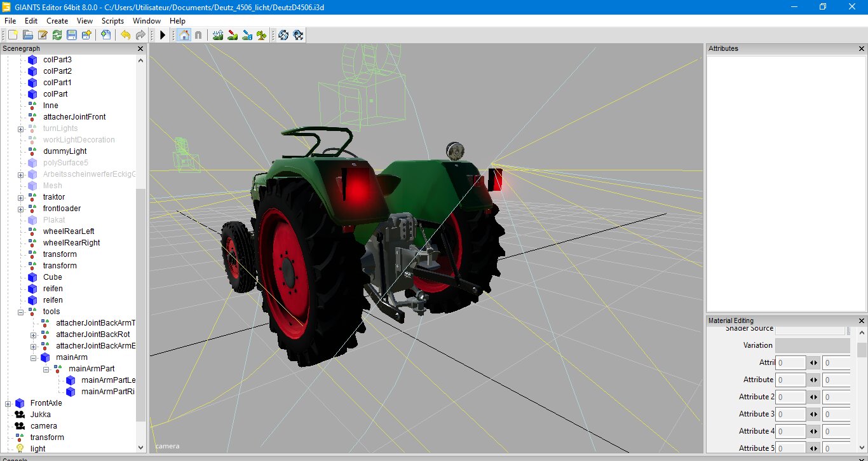Click Attribute 3 left-right arrows stepper
This screenshot has height=461, width=868.
tap(814, 414)
